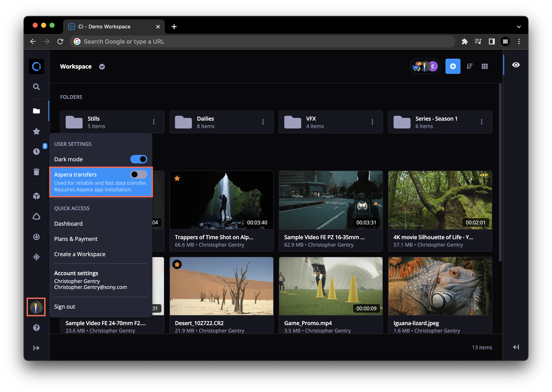Open Stills folder options menu

tap(154, 122)
